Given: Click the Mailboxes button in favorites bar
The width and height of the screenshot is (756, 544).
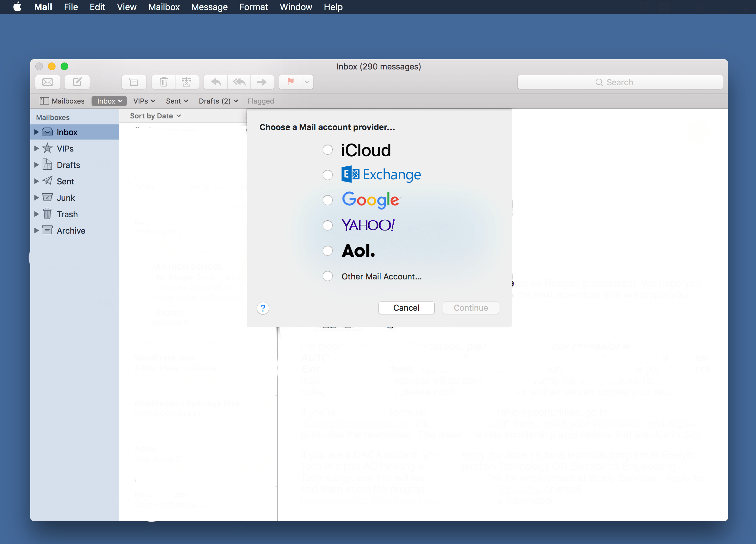Looking at the screenshot, I should tap(62, 101).
